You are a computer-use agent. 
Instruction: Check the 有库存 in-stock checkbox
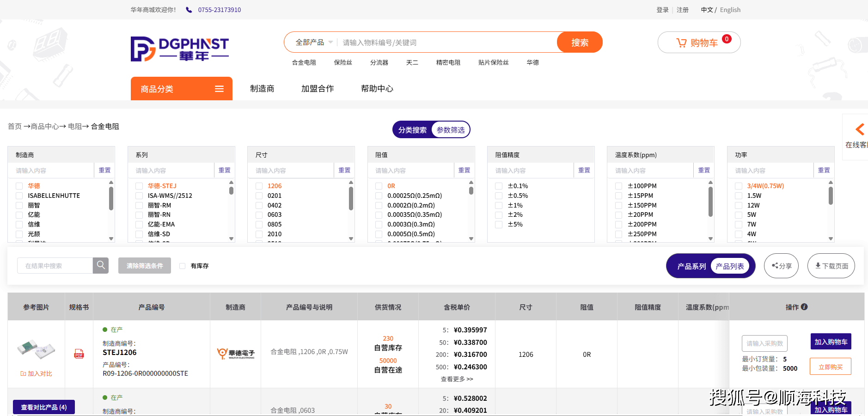(183, 266)
